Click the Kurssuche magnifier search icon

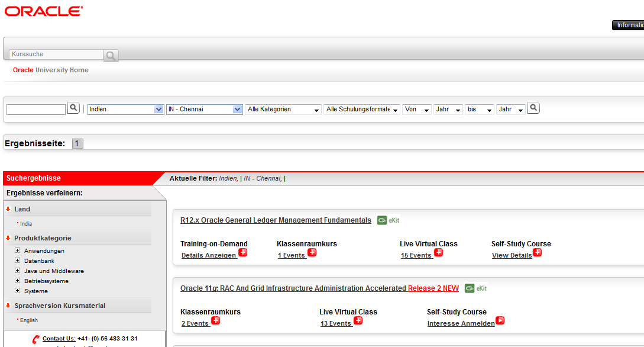(x=111, y=56)
